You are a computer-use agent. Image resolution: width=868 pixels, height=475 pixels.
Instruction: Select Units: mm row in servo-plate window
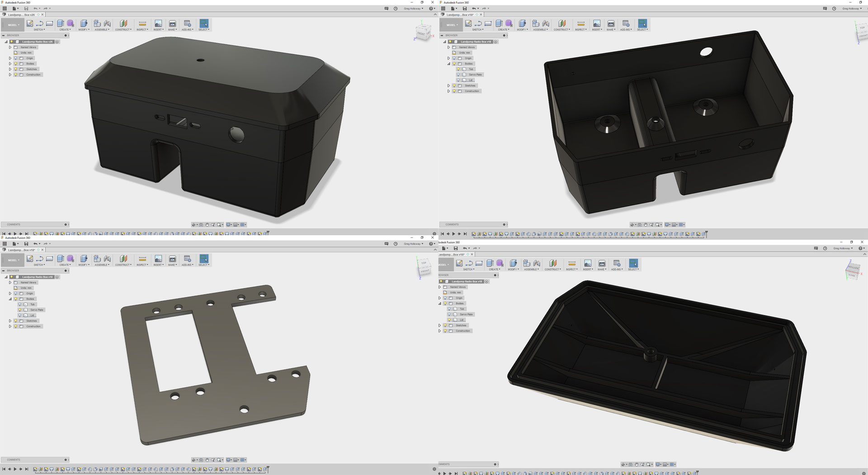point(23,288)
